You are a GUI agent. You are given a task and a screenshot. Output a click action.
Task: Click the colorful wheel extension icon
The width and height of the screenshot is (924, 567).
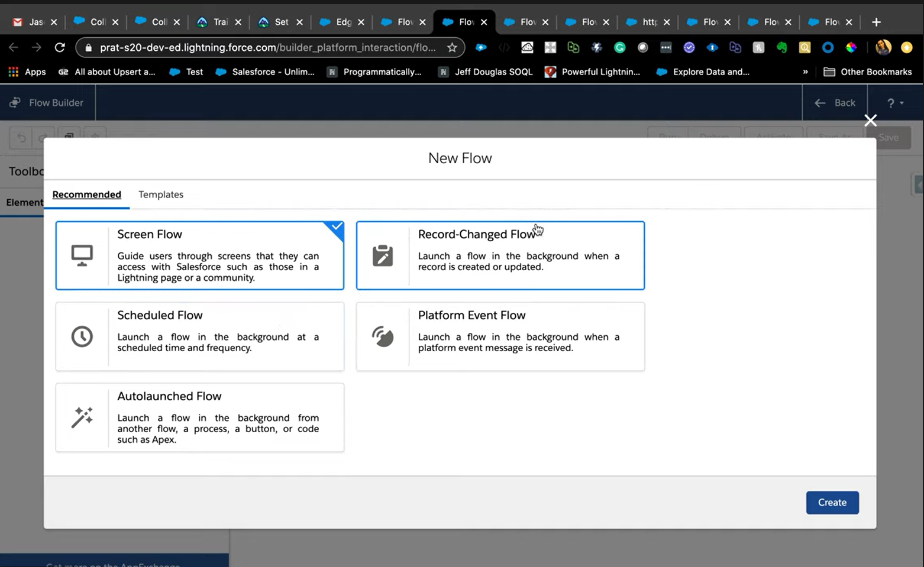(x=851, y=47)
